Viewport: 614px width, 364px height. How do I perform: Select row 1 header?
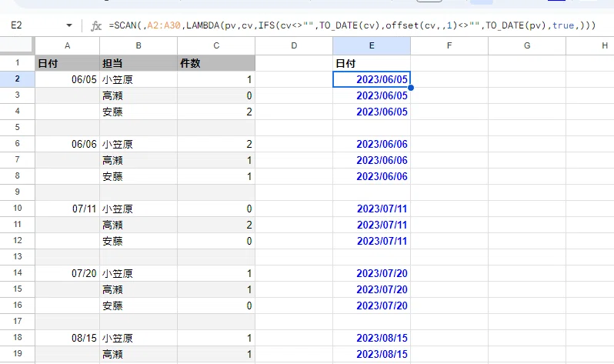click(17, 62)
